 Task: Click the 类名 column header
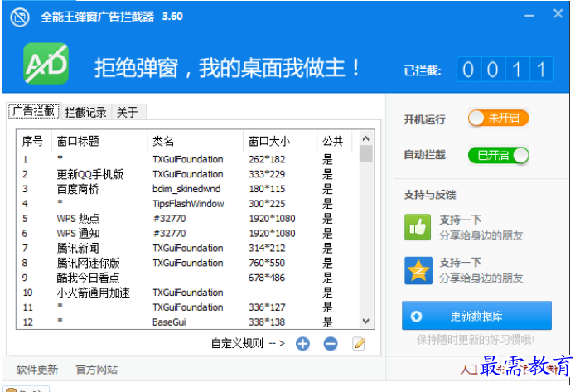point(195,141)
